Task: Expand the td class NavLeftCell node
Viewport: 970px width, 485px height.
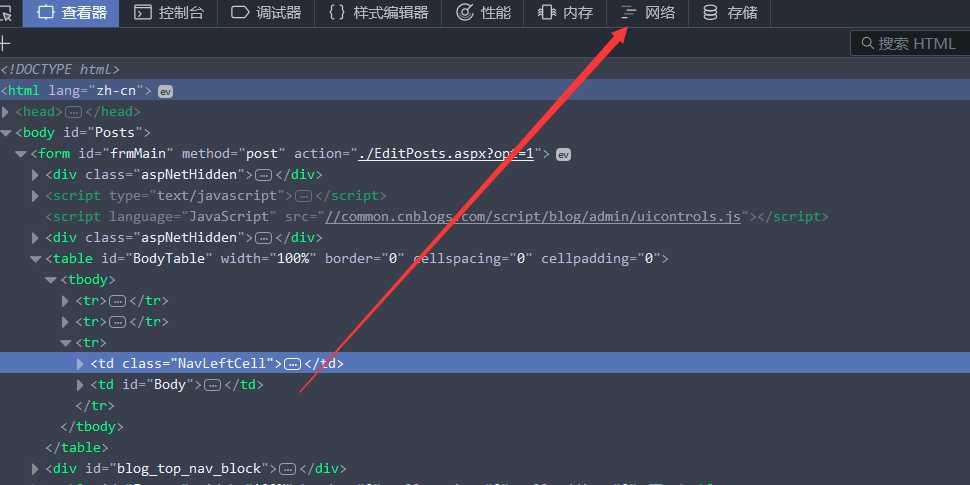Action: coord(80,364)
